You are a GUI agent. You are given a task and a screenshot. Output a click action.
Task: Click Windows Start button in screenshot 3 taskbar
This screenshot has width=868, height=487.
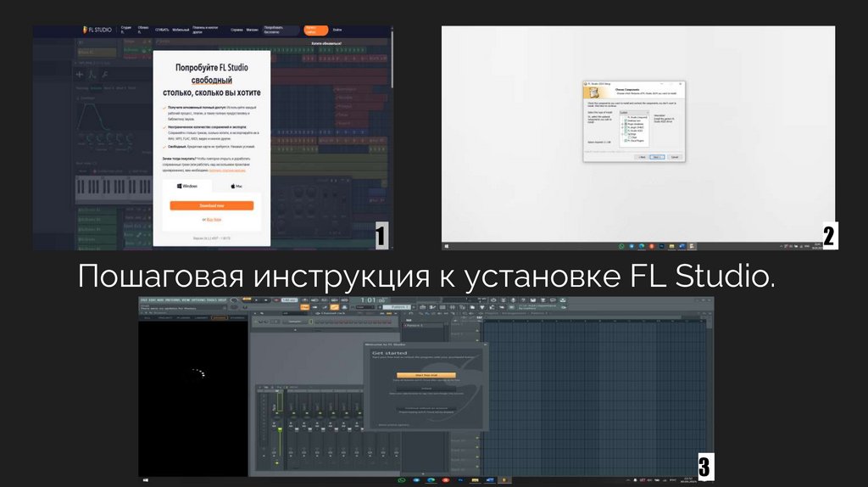[146, 480]
